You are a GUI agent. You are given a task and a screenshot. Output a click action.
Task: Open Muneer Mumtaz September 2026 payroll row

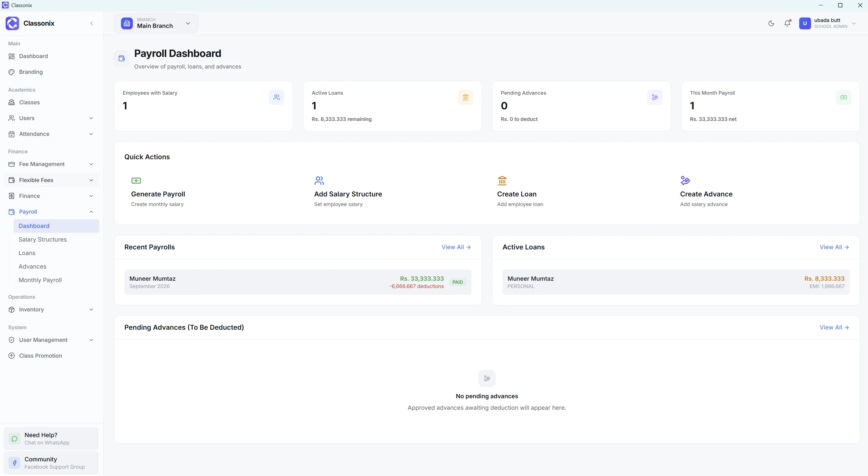coord(298,282)
